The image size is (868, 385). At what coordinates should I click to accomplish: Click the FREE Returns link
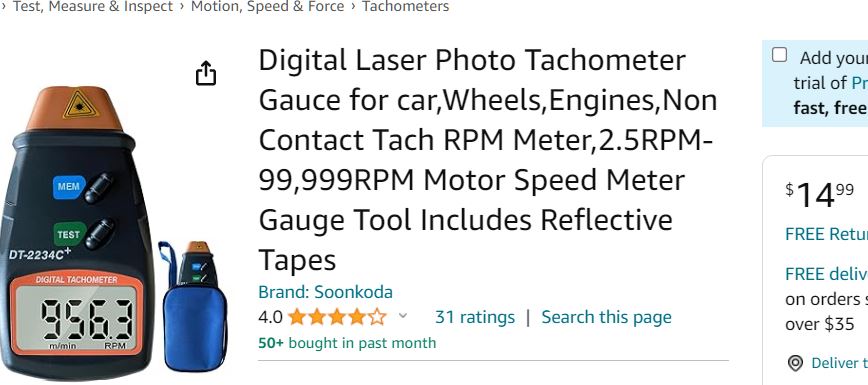[826, 234]
